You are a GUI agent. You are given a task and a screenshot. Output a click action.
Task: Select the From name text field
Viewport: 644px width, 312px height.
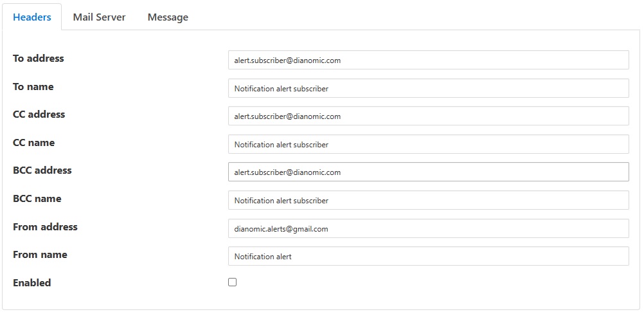tap(428, 256)
